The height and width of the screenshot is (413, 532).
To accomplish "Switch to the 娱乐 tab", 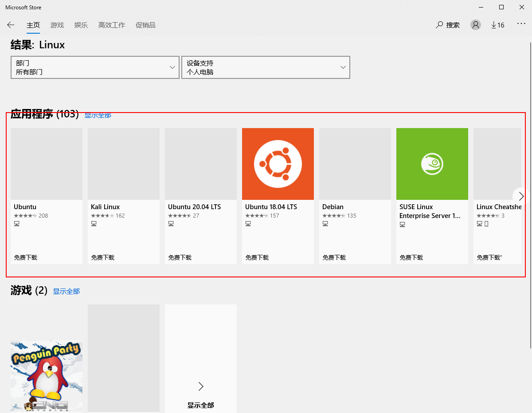I will [x=81, y=25].
